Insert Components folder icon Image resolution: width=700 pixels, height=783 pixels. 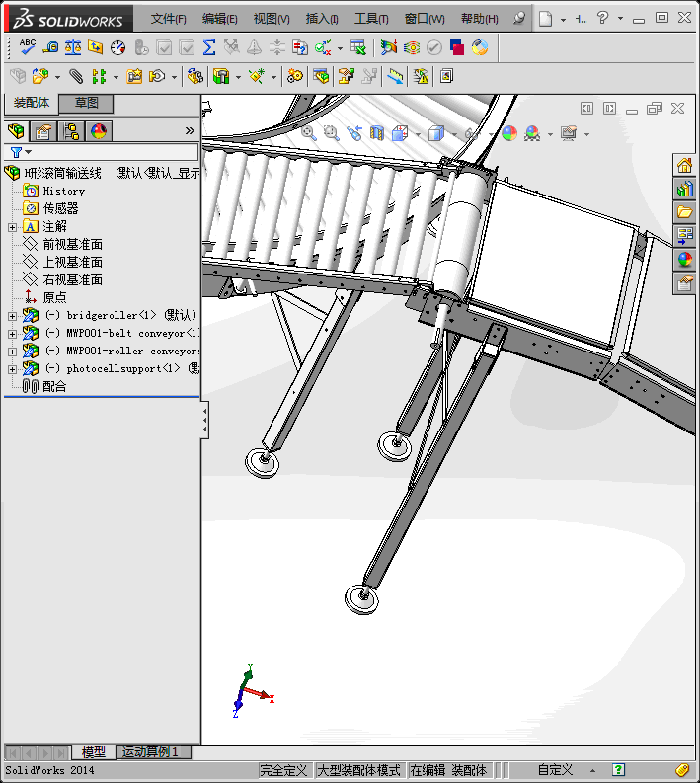click(40, 76)
